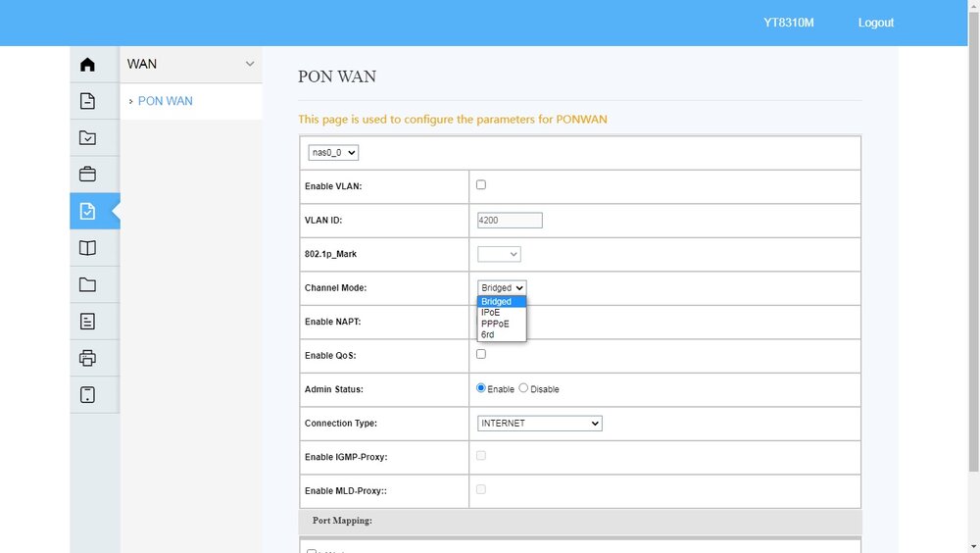Tick the Enable VLAN checkbox
Viewport: 980px width, 553px height.
point(481,184)
